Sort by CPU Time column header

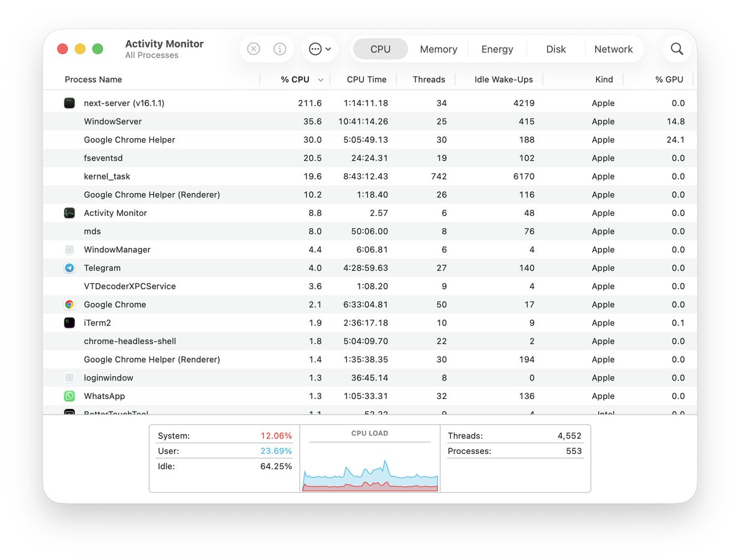coord(366,80)
